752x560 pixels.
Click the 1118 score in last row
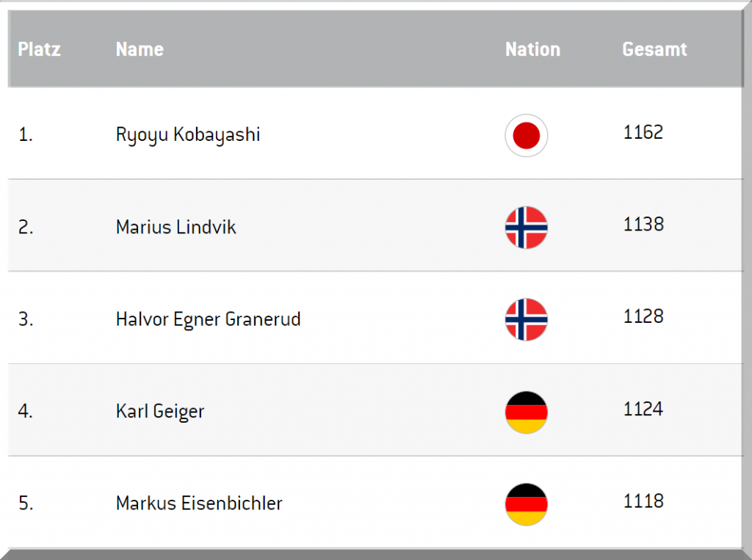[x=643, y=501]
